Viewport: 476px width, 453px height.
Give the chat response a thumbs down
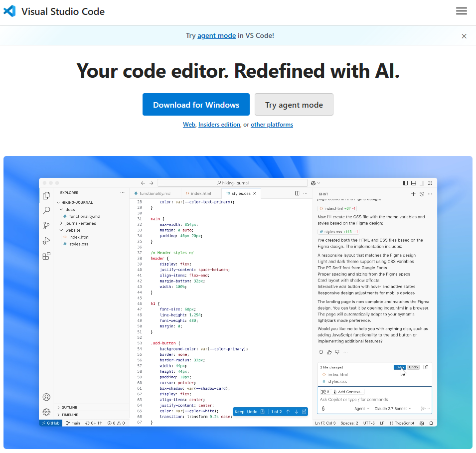pos(337,352)
